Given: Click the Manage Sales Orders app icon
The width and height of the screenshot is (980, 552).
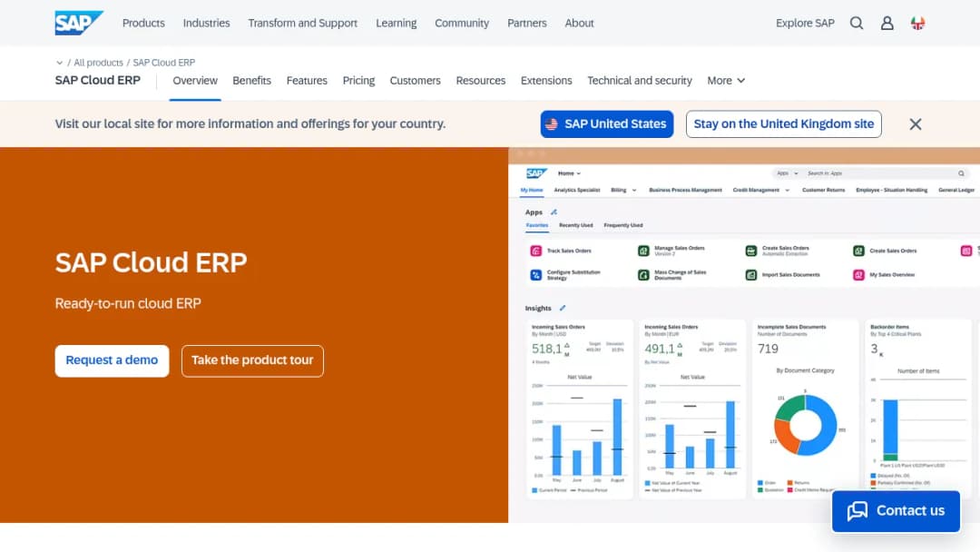Looking at the screenshot, I should click(643, 251).
